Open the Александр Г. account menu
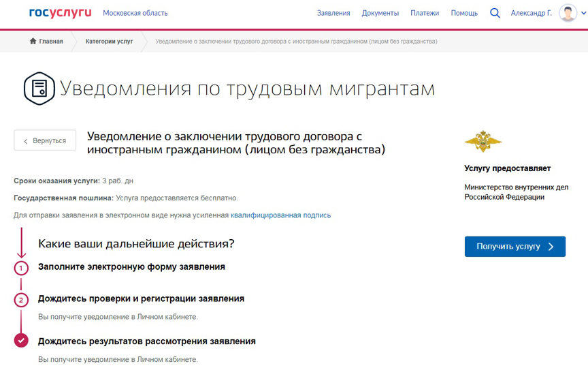This screenshot has width=588, height=370. click(x=531, y=13)
